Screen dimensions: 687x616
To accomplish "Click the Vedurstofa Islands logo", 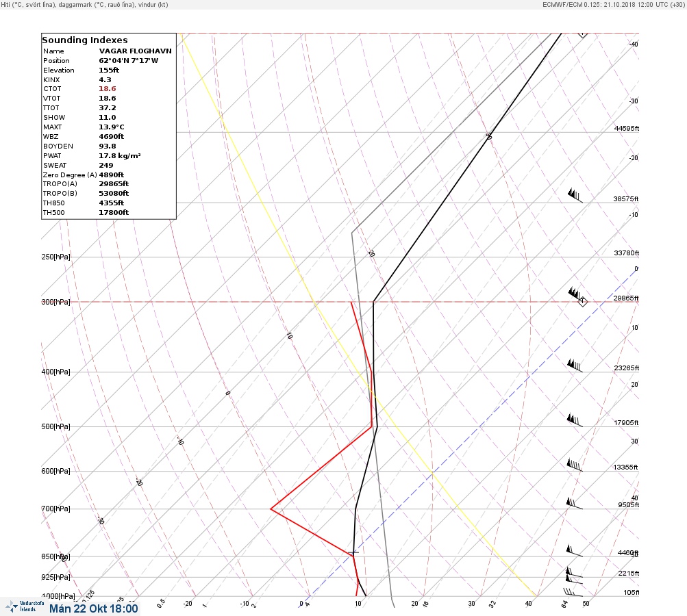I will [x=25, y=606].
